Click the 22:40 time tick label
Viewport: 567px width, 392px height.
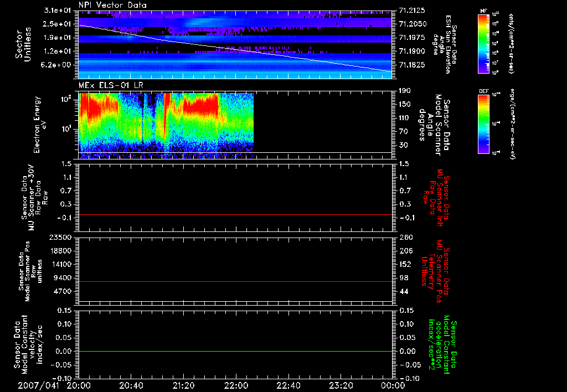point(288,385)
